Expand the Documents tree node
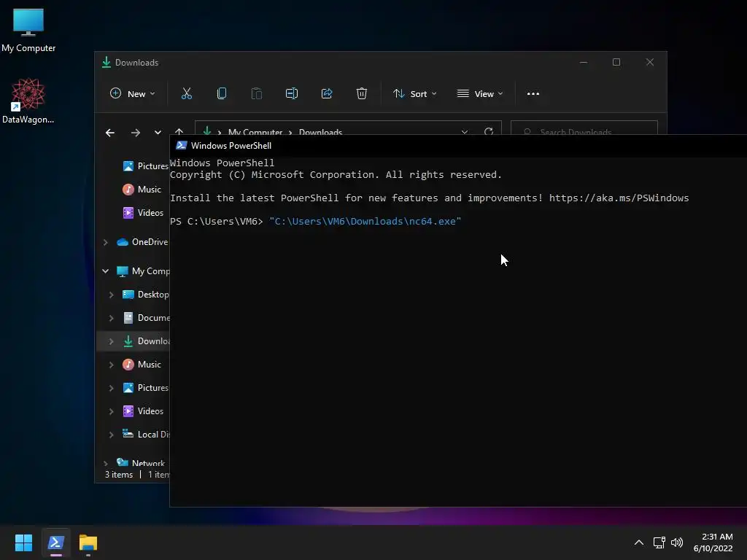The image size is (747, 560). point(111,318)
